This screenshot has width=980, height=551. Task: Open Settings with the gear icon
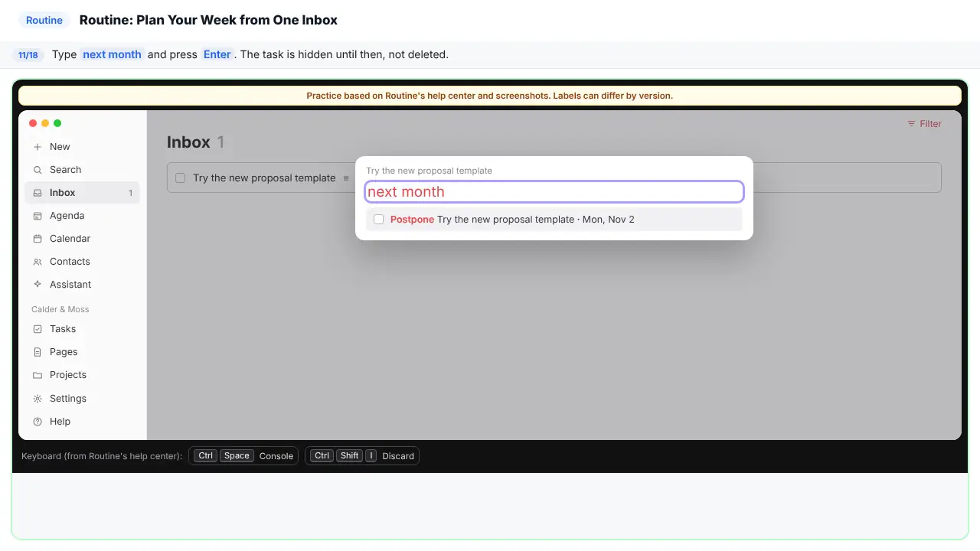38,399
